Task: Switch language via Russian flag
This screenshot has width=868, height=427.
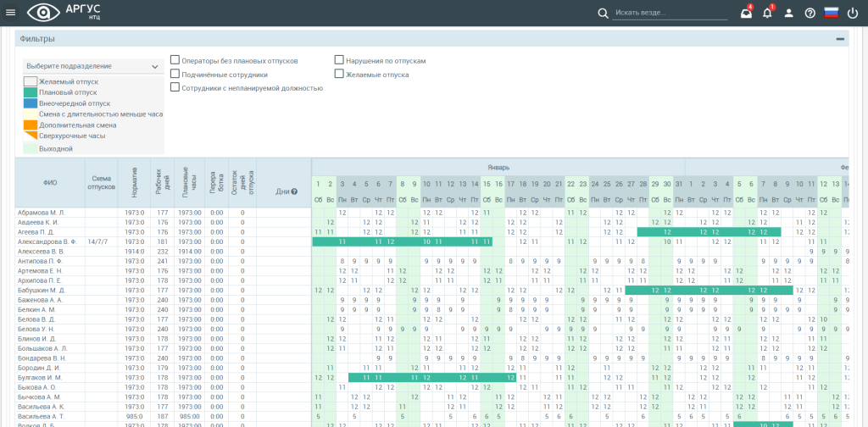Action: 831,13
